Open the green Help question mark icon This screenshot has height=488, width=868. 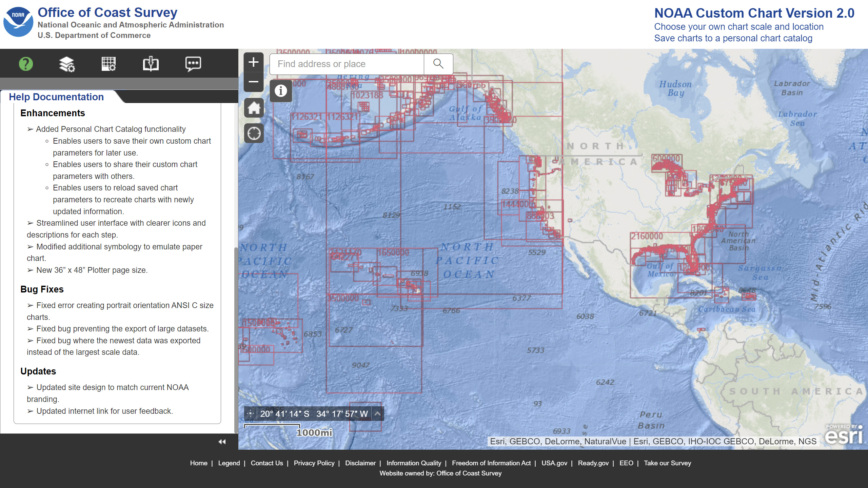[26, 64]
